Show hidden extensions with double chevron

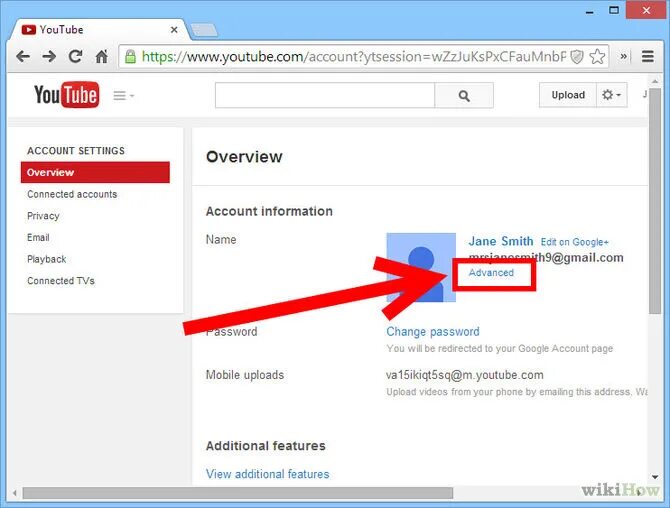click(x=623, y=56)
